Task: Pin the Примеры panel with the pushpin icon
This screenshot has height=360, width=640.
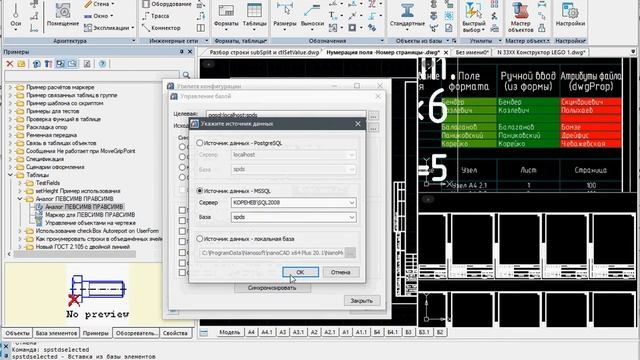Action: [182, 52]
